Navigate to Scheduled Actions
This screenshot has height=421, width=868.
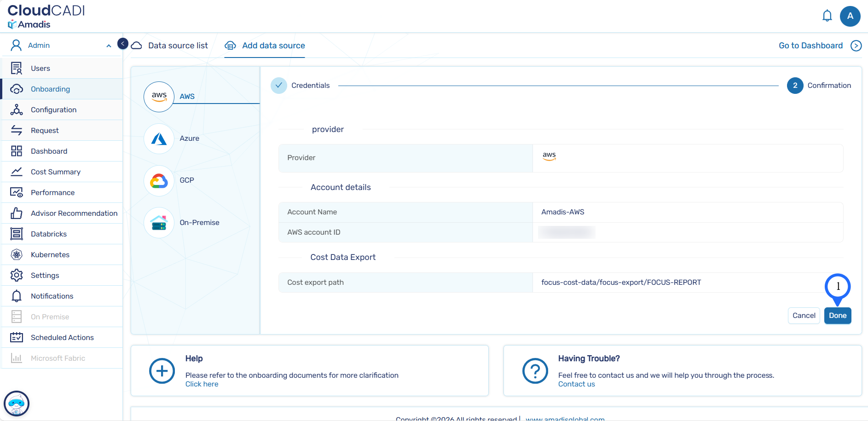62,337
